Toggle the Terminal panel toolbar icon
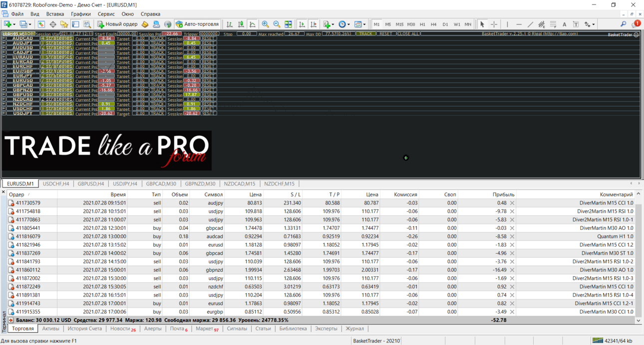The image size is (644, 345). click(75, 24)
